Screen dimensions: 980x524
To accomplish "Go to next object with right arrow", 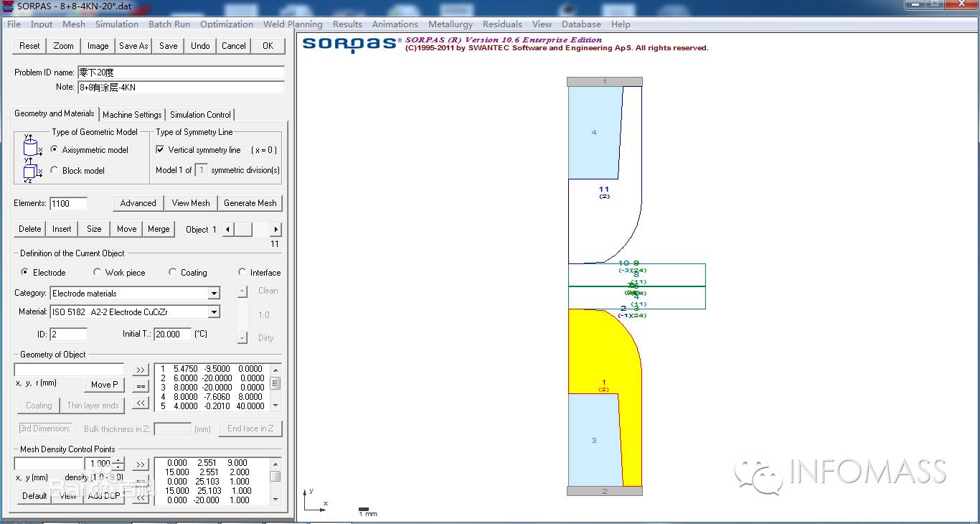I will click(275, 230).
